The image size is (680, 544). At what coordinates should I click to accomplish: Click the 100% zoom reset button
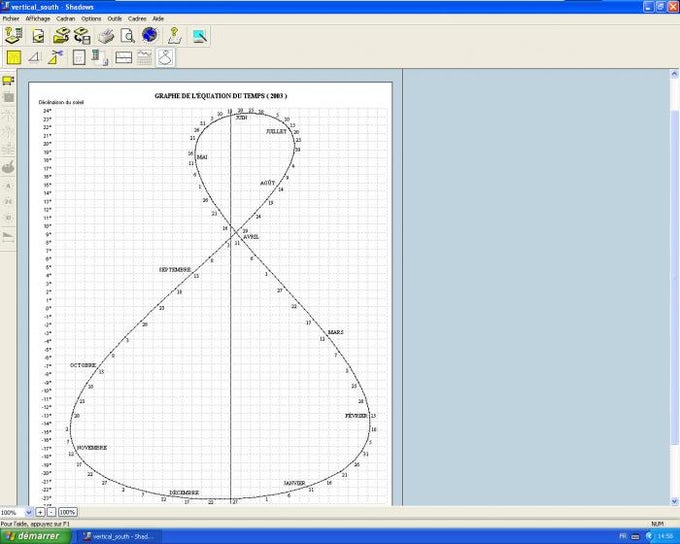tap(67, 512)
